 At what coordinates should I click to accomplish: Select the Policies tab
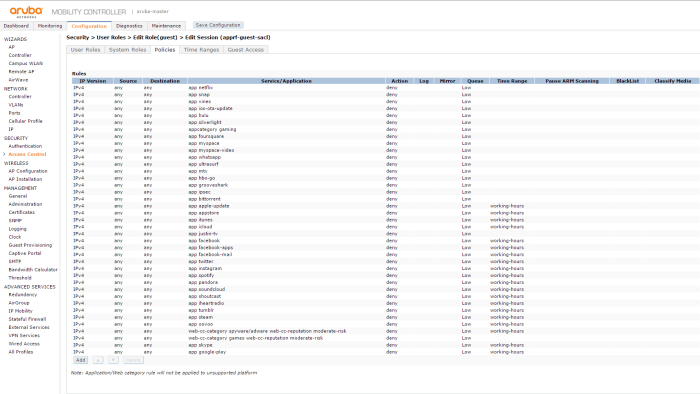point(165,50)
